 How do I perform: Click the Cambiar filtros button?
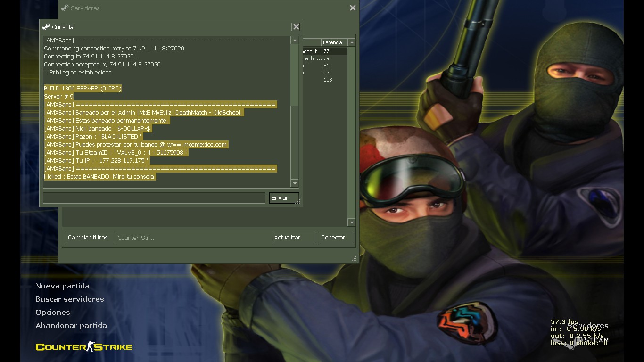click(91, 238)
